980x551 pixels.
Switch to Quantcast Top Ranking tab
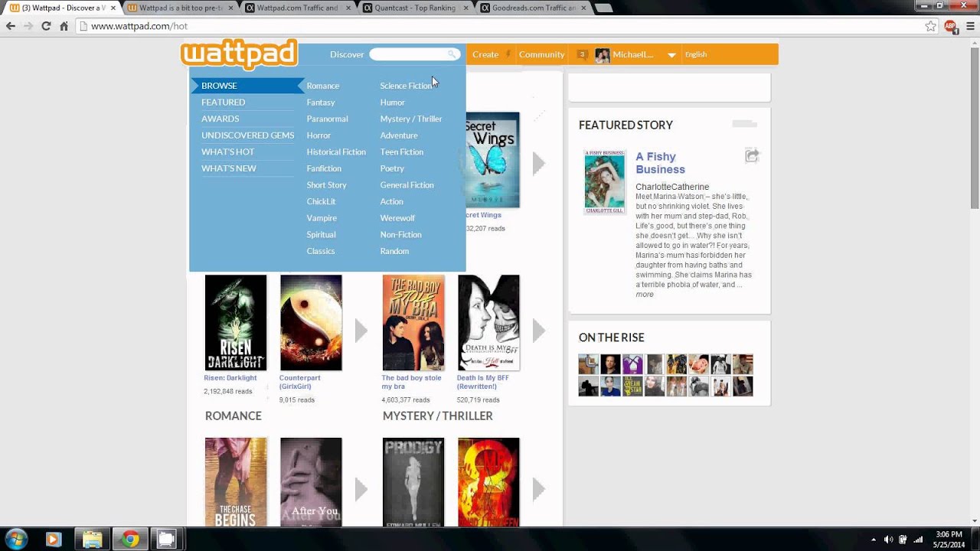[x=413, y=8]
